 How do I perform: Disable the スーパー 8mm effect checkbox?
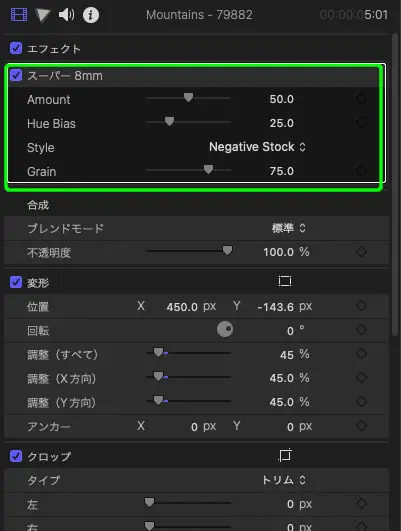16,75
